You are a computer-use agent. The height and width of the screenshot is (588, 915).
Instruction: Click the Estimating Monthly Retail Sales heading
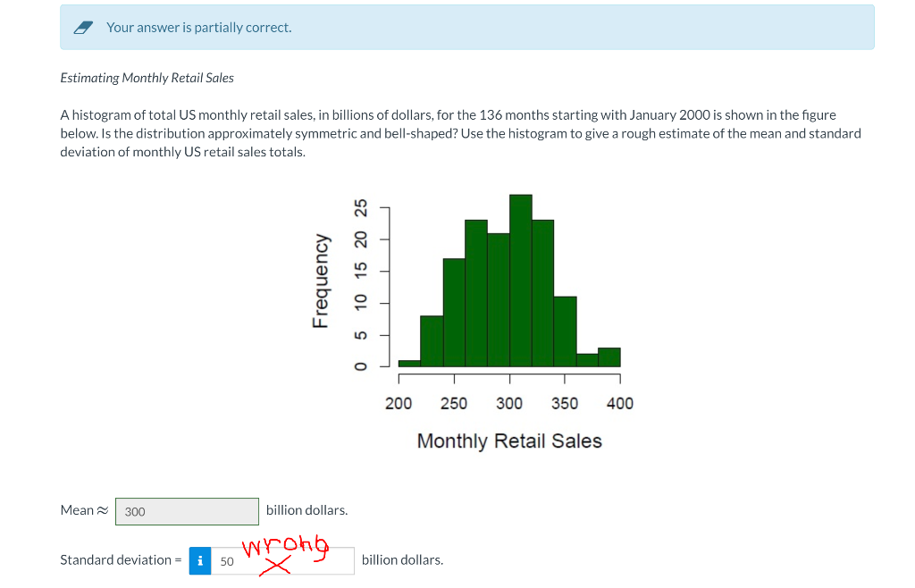[147, 78]
